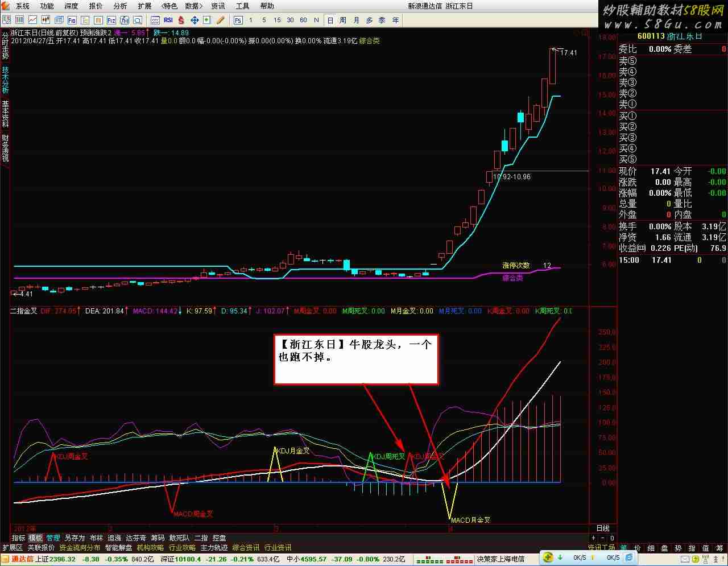Click the 资金流向分布 link
728x566 pixels.
(x=80, y=547)
